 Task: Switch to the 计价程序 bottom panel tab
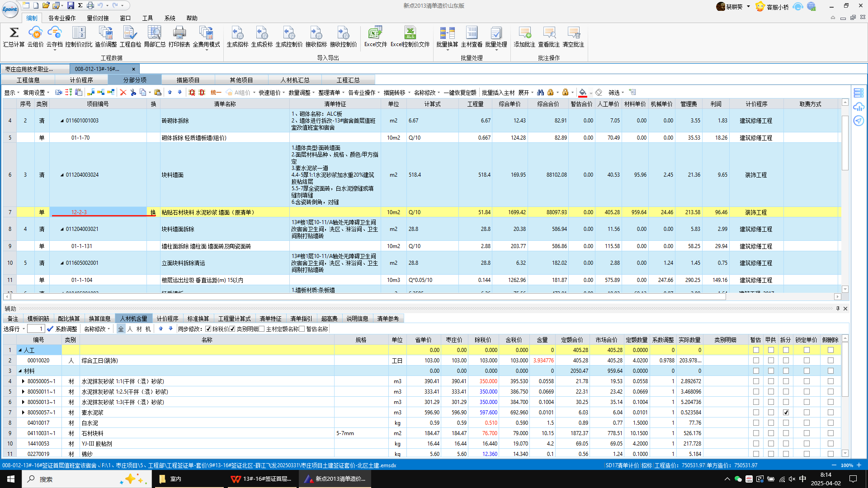(167, 319)
